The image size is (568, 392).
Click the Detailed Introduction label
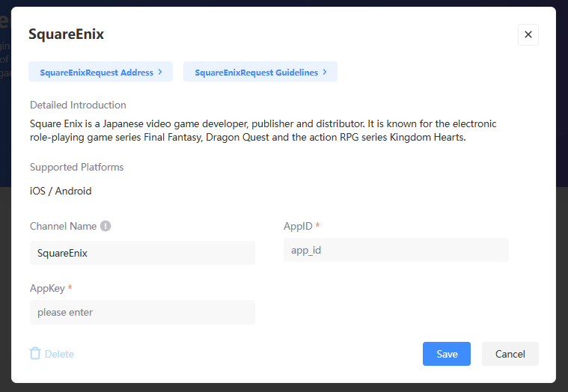(78, 105)
